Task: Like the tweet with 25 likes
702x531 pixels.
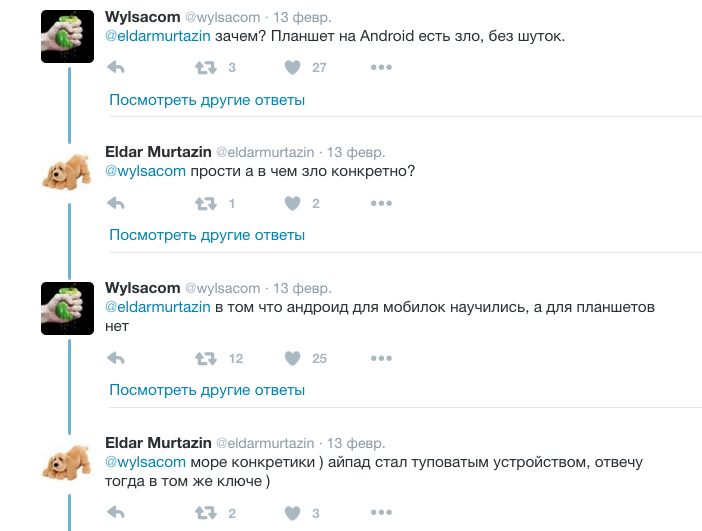Action: 292,358
